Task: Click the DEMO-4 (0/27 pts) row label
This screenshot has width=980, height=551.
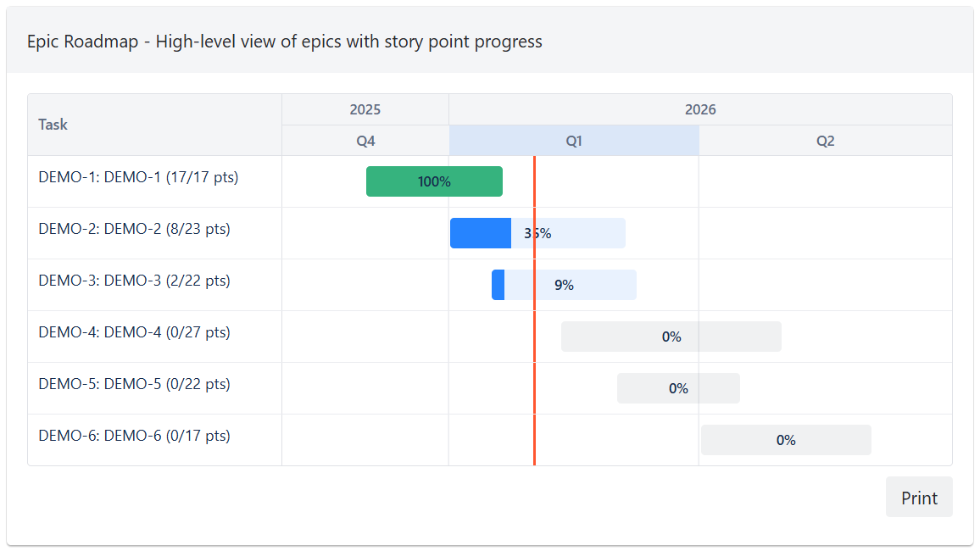Action: coord(134,332)
